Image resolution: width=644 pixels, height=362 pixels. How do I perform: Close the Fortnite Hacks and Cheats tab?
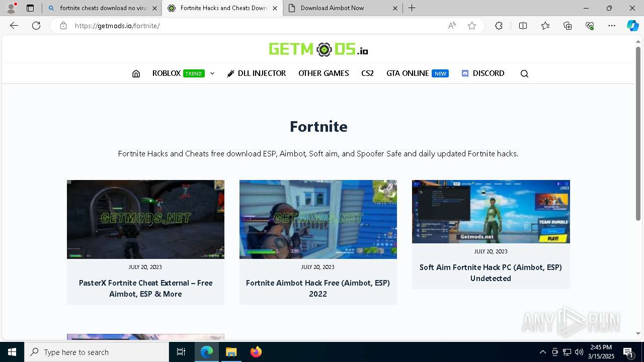[275, 8]
